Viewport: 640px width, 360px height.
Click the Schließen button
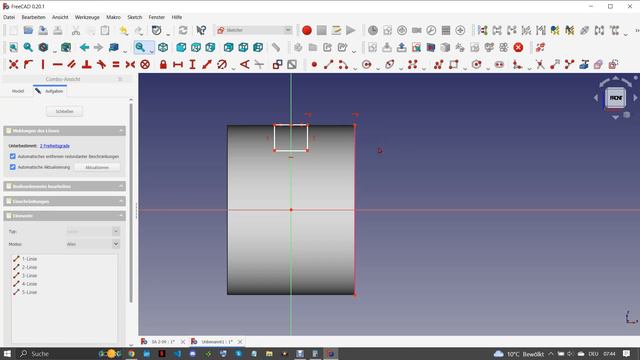[64, 111]
